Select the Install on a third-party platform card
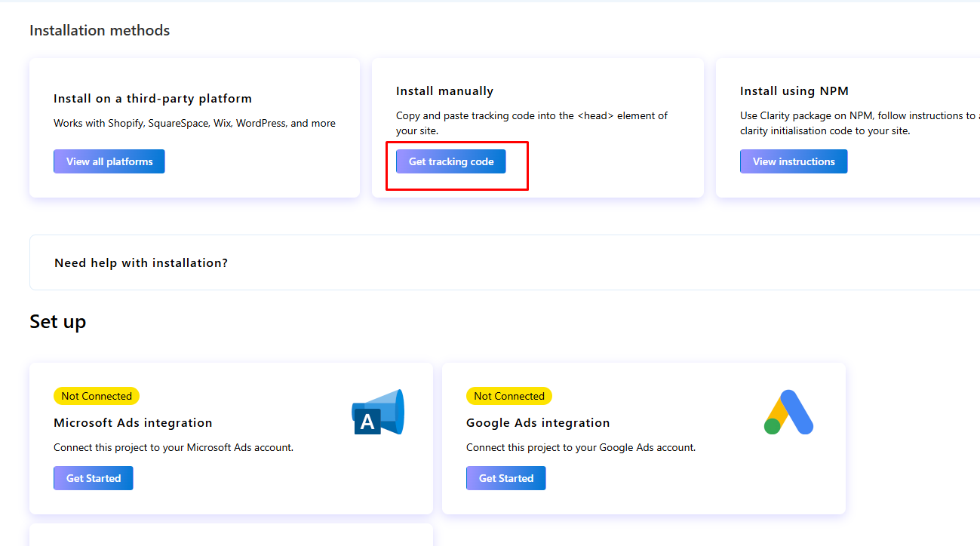This screenshot has height=546, width=980. click(x=194, y=127)
